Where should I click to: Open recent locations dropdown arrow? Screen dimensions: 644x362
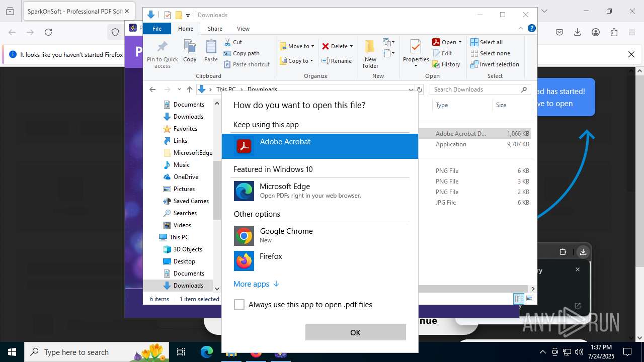pos(179,89)
